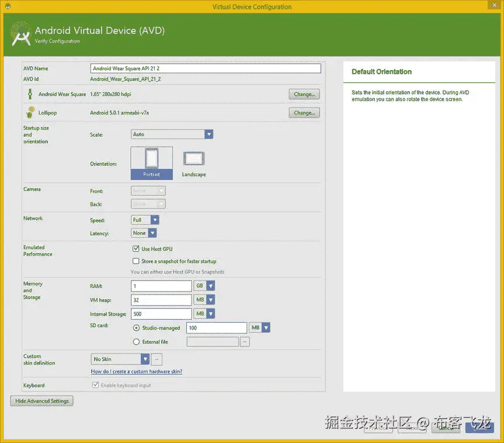Select Portrait orientation
Viewport: 504px width, 443px height.
[152, 164]
